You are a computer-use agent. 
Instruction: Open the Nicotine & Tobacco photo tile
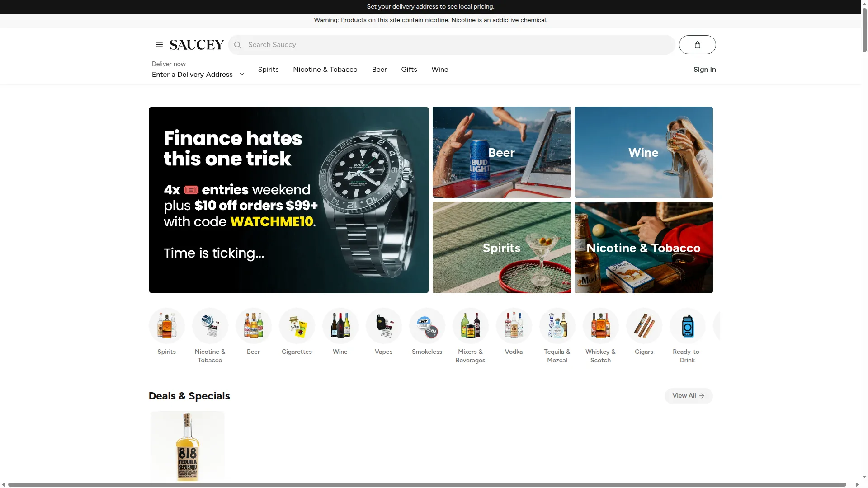click(x=643, y=248)
